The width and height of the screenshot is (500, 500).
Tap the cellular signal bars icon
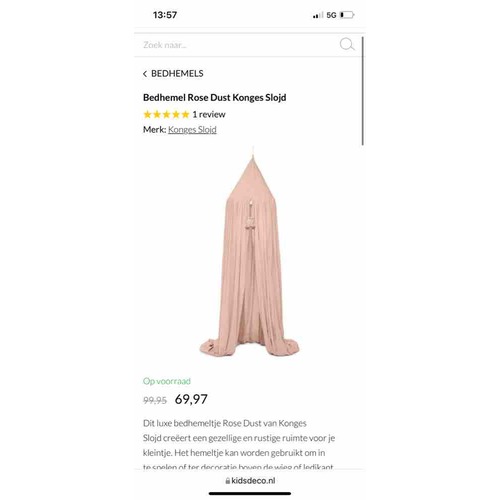318,15
